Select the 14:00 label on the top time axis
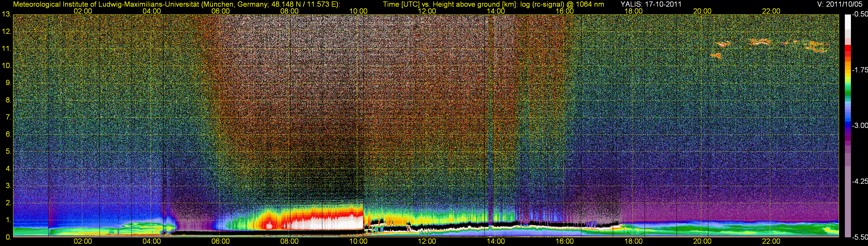The width and height of the screenshot is (868, 246). (x=496, y=11)
